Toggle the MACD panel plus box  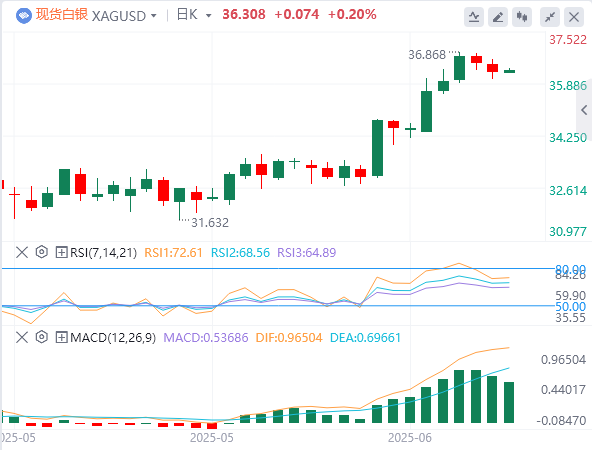click(x=61, y=337)
